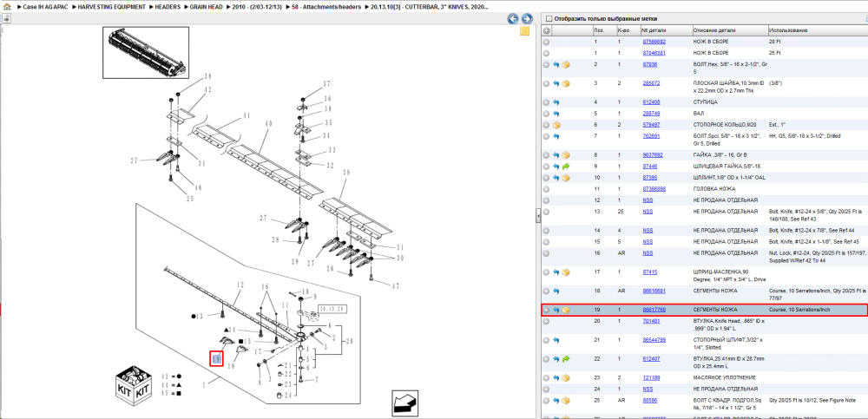Open the 20.13.10[3] - CUTTERBAR breadcrumb
This screenshot has height=419, width=868.
[x=430, y=8]
